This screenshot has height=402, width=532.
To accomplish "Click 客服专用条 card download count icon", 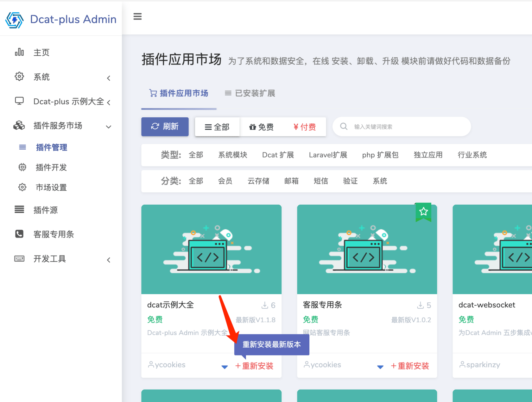I will coord(421,305).
